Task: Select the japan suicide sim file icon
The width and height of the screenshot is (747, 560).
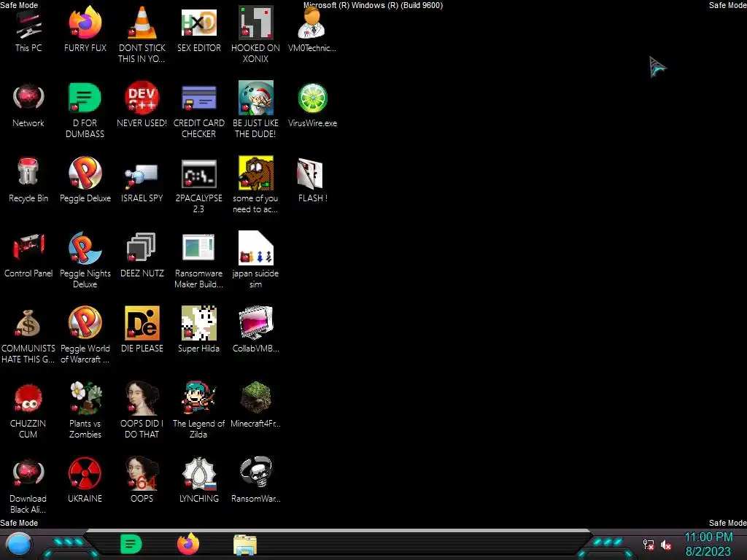Action: point(256,248)
